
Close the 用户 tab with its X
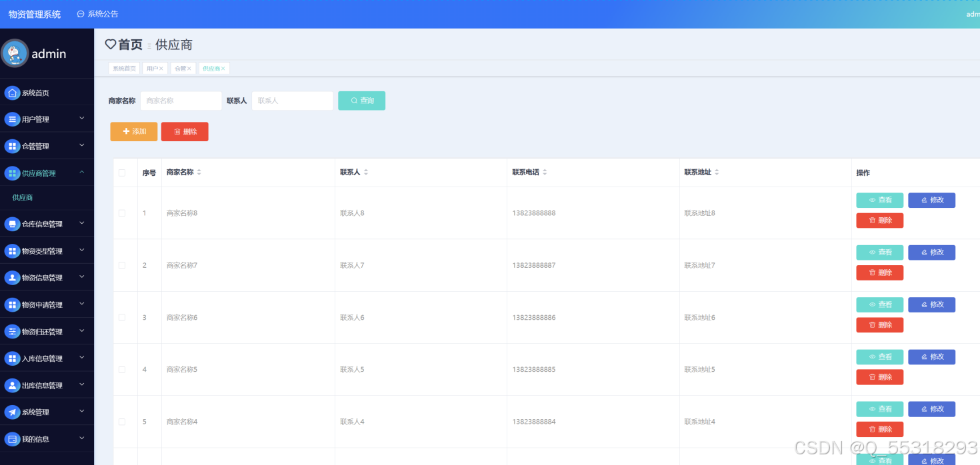(x=161, y=69)
